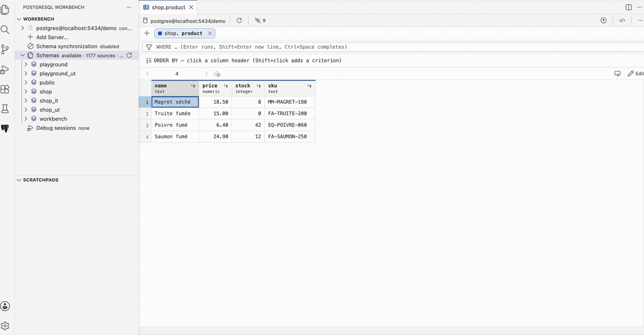The image size is (644, 335).
Task: Click the circled up-arrow upload icon
Action: (603, 20)
